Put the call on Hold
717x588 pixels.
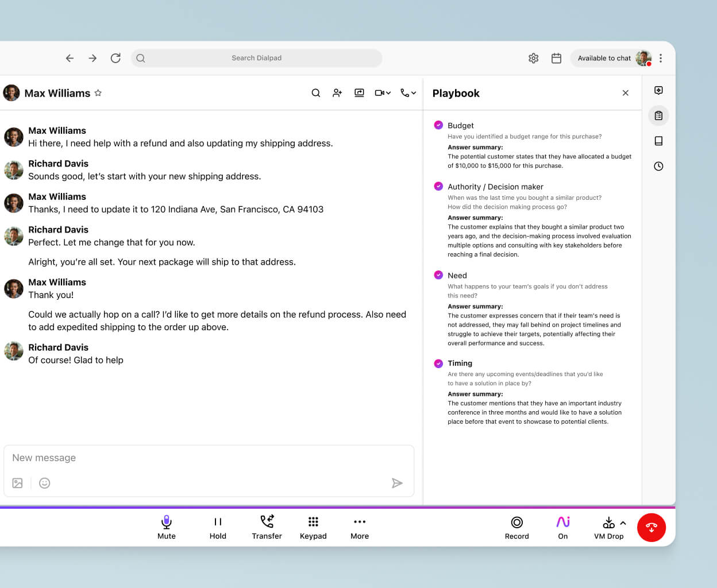[x=218, y=527]
